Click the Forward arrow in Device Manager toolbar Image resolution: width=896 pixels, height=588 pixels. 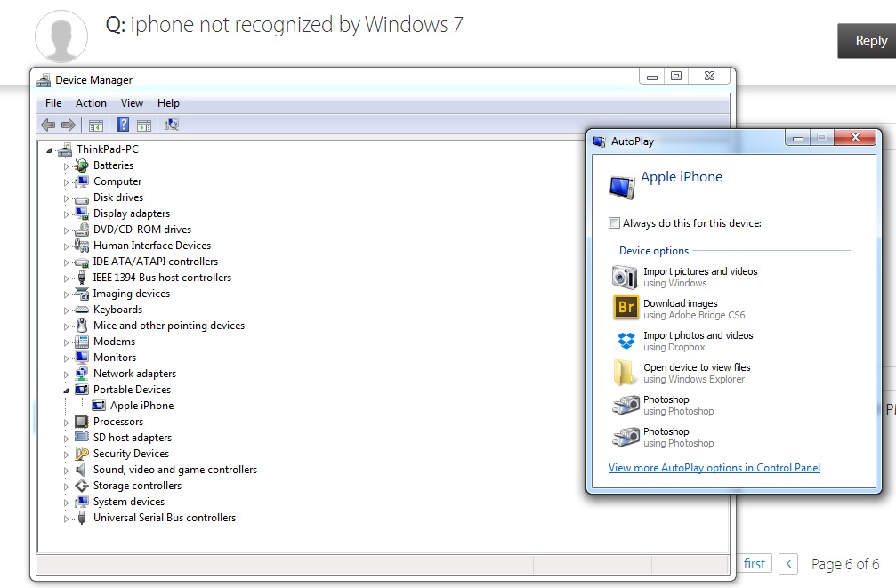pyautogui.click(x=68, y=125)
